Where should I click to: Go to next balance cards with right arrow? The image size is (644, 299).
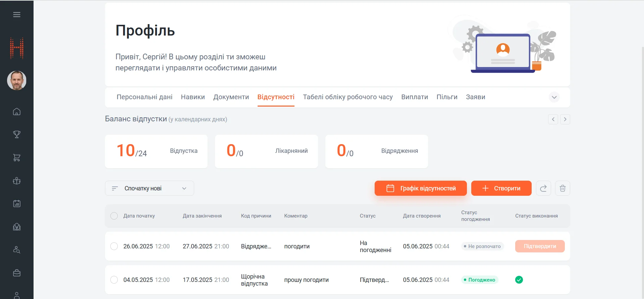(x=565, y=119)
